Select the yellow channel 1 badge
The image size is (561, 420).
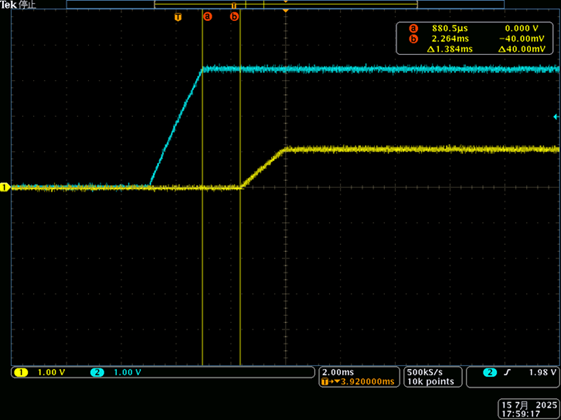point(21,372)
